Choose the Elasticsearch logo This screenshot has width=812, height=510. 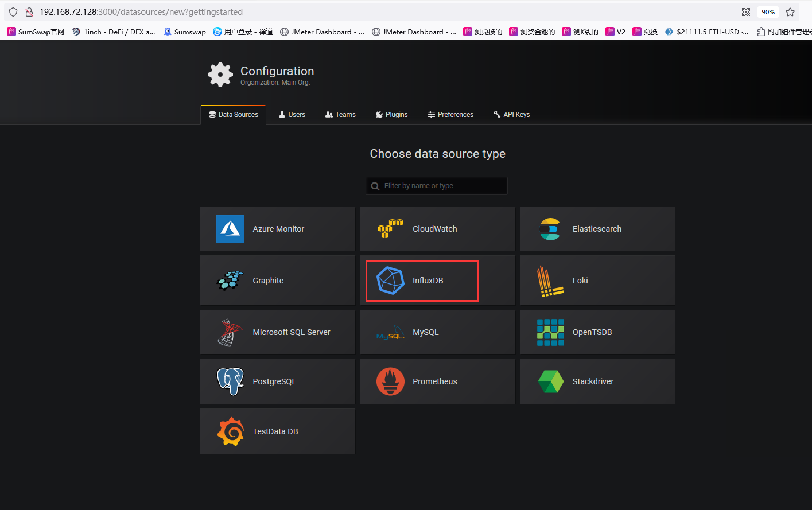(550, 229)
